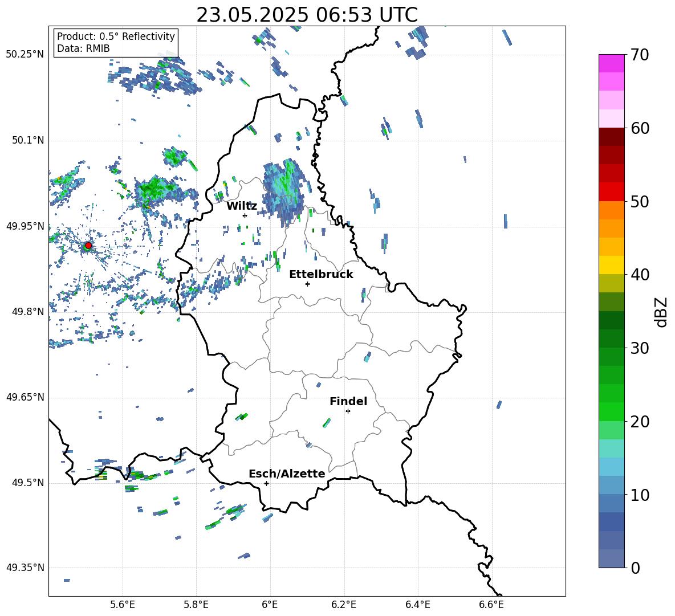Select the Ettelbruck city label
This screenshot has height=616, width=675.
321,275
